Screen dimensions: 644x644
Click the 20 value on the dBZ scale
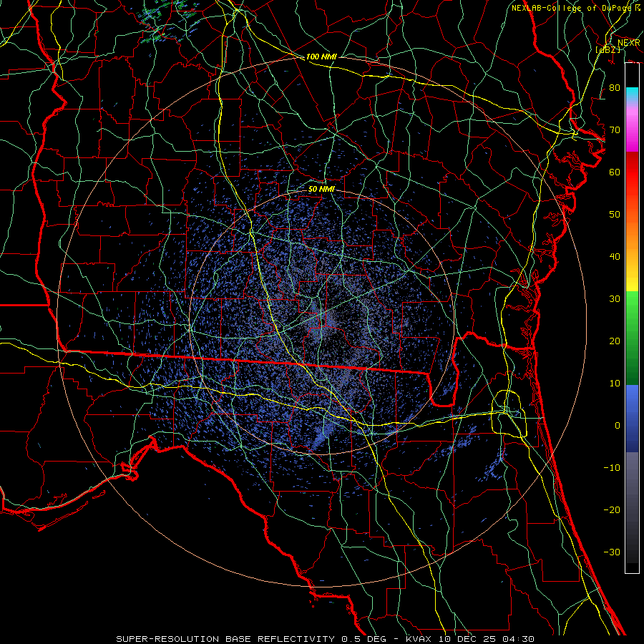615,341
